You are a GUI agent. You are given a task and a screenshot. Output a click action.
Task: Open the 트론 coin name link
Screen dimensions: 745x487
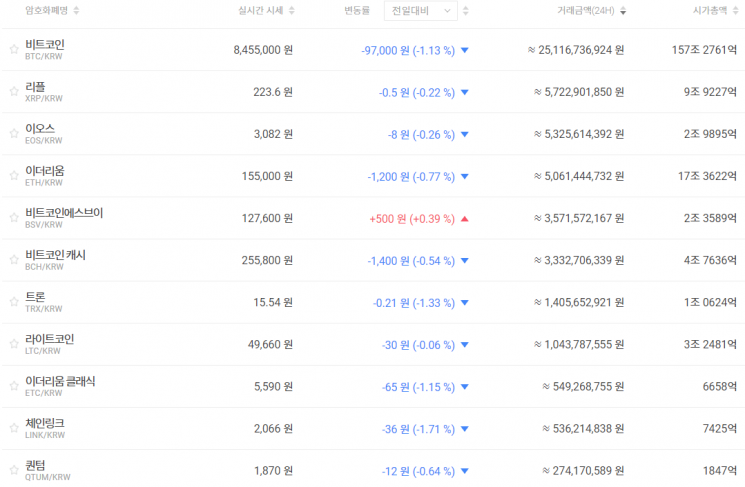[x=35, y=297]
